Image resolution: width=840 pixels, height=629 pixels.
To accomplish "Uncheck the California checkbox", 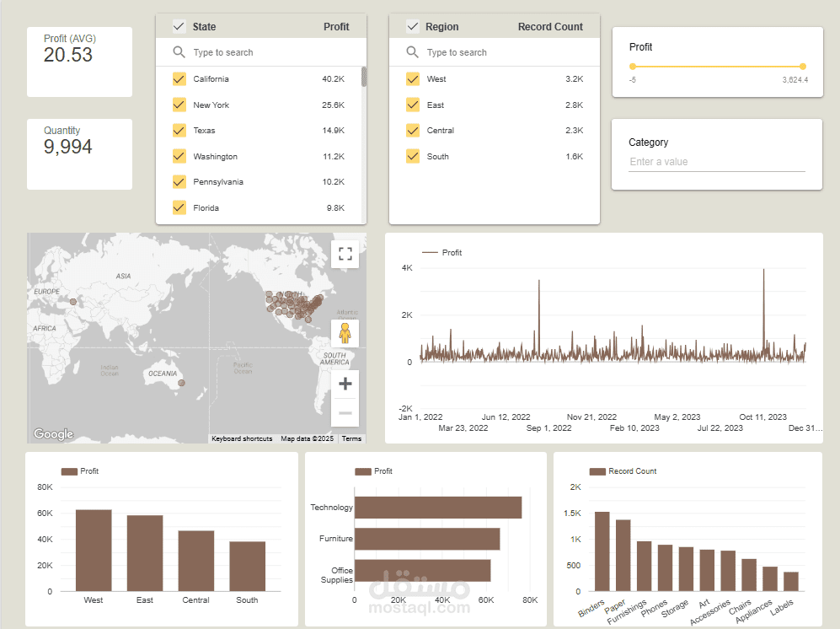I will click(179, 78).
